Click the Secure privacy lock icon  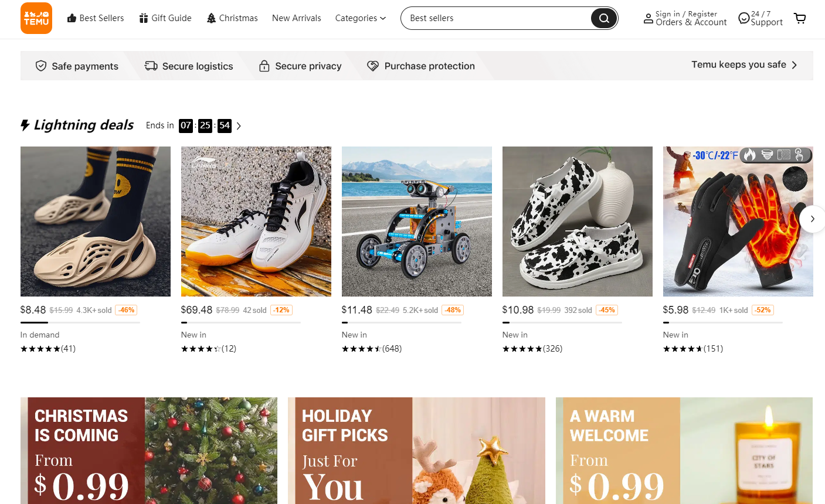[x=264, y=66]
